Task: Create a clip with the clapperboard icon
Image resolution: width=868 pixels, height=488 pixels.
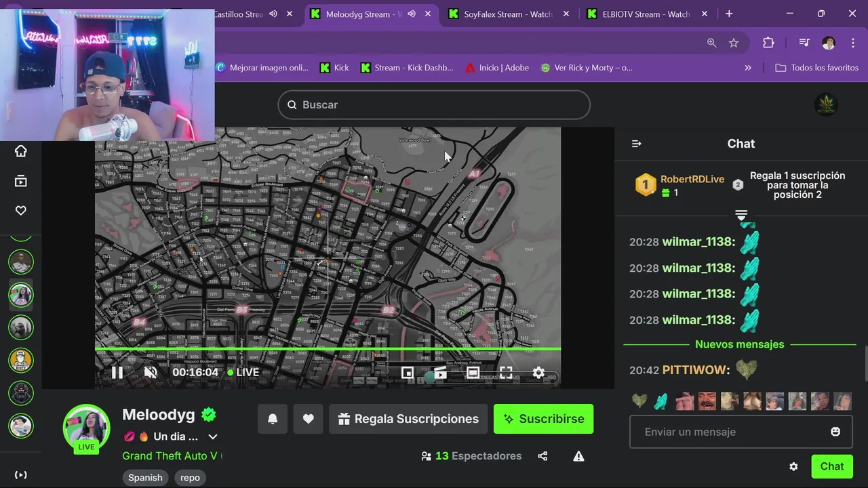Action: [x=440, y=372]
